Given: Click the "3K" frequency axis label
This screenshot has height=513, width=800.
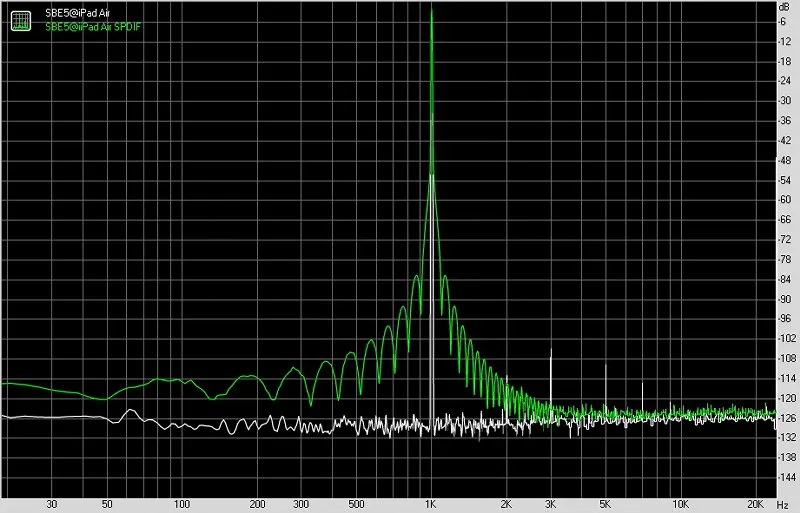Looking at the screenshot, I should pos(550,504).
